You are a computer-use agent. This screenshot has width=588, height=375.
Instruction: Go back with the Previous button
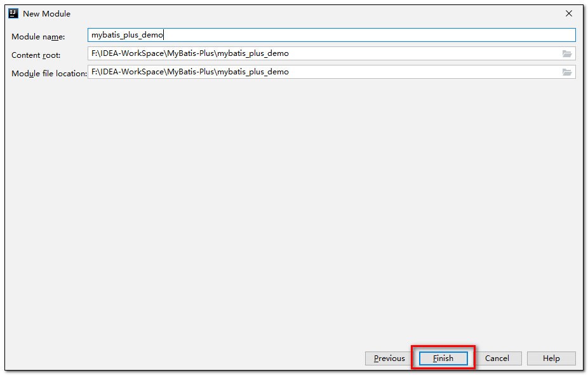coord(389,358)
